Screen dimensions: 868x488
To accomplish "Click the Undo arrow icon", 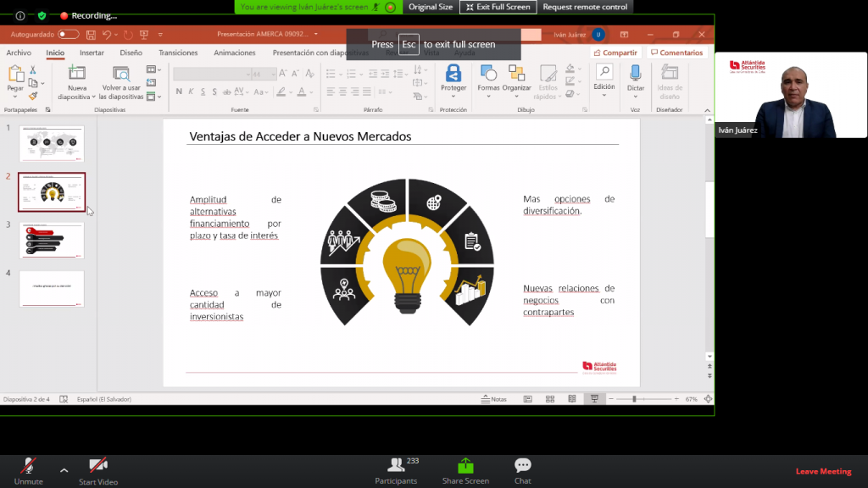I will (x=106, y=34).
